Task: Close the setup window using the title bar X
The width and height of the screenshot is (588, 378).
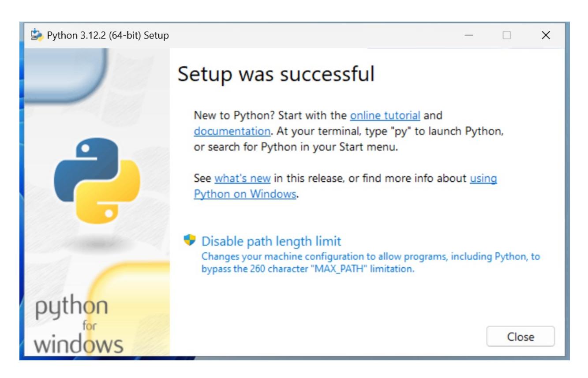Action: click(x=546, y=35)
